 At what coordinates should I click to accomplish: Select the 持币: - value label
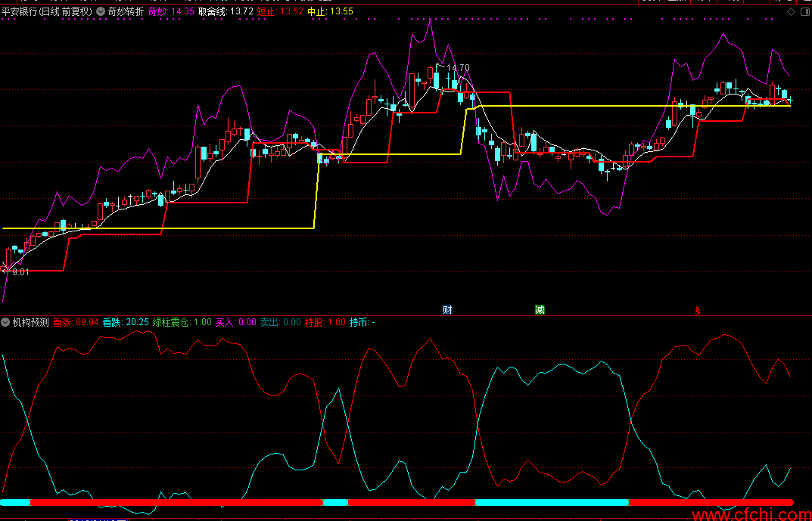362,322
